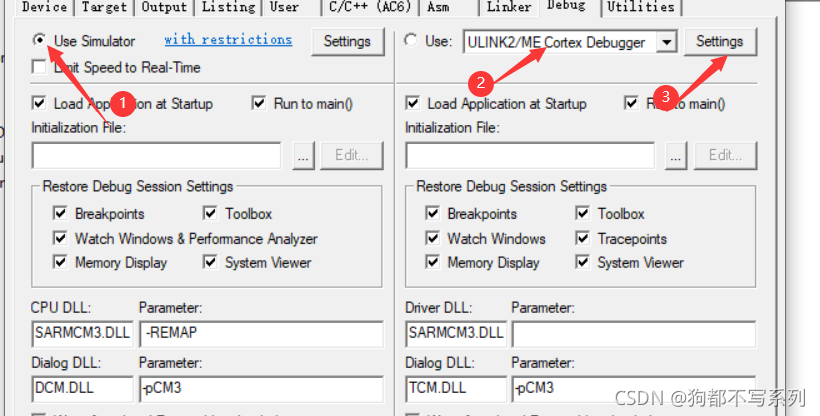Click the simulator Settings button

(x=347, y=42)
